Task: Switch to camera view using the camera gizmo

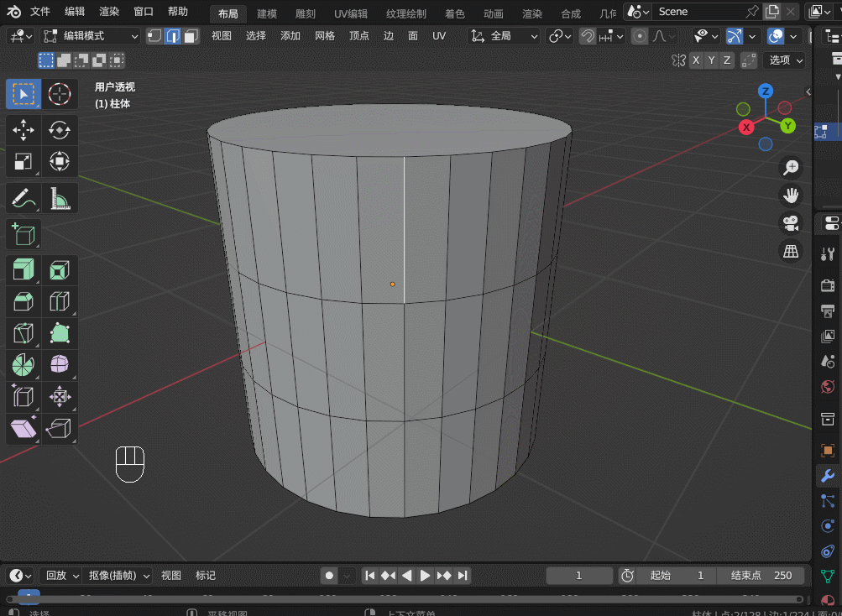Action: [x=790, y=222]
